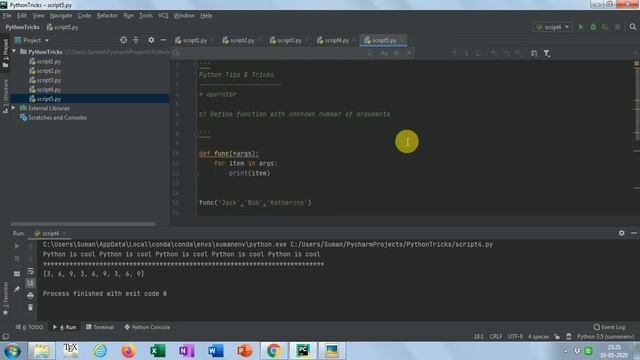
Task: Click the Python 3.5 interpreter status widget
Action: click(605, 337)
